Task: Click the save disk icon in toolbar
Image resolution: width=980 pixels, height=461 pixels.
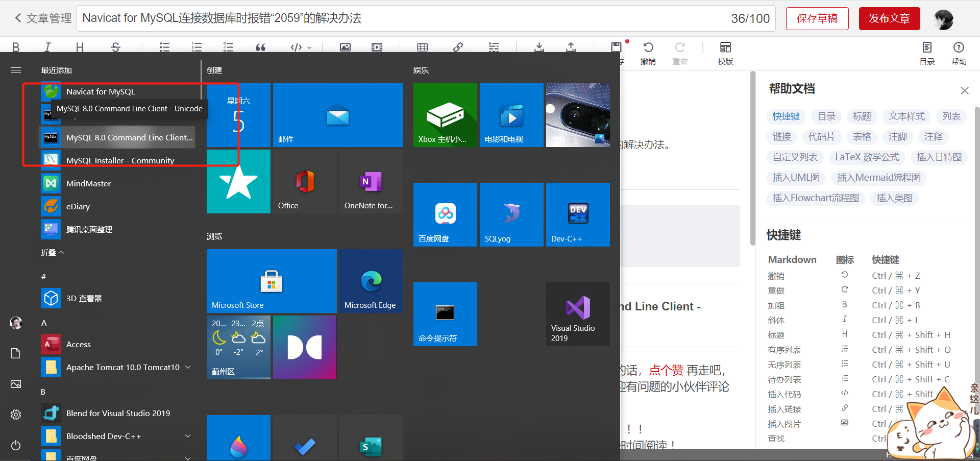Action: [x=616, y=47]
